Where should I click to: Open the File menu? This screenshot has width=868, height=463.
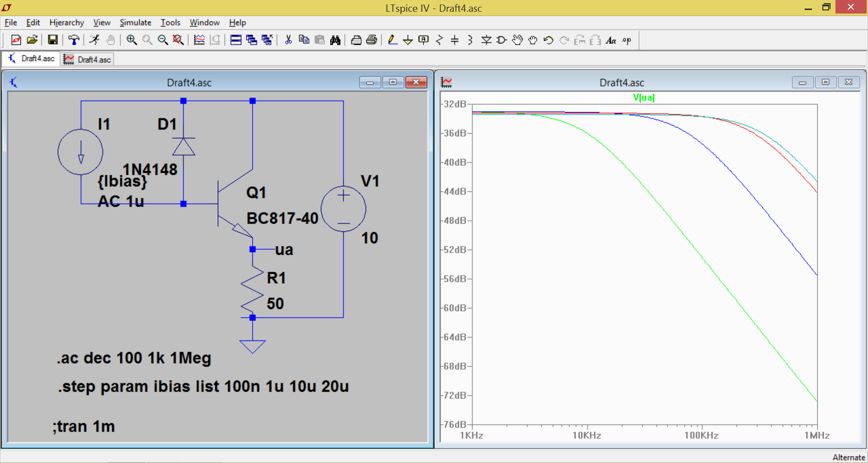pos(11,22)
